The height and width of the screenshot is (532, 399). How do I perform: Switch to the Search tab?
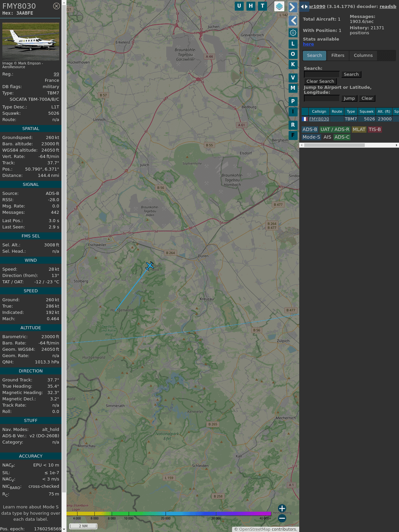315,56
